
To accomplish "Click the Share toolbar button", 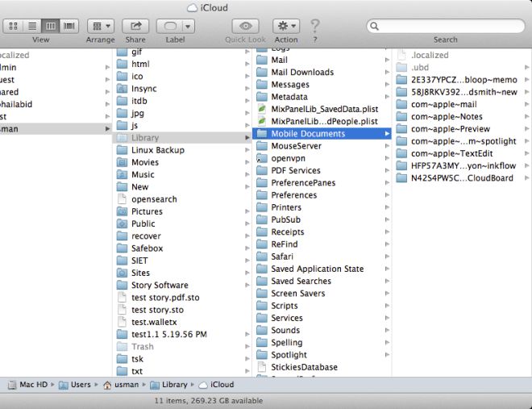I will (x=135, y=26).
